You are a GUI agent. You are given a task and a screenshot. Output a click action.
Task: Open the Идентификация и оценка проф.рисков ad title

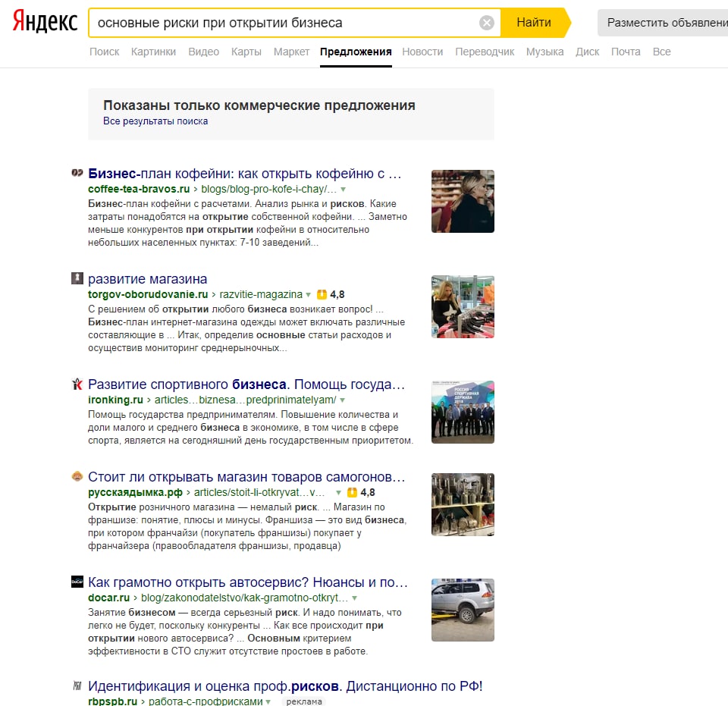click(285, 686)
